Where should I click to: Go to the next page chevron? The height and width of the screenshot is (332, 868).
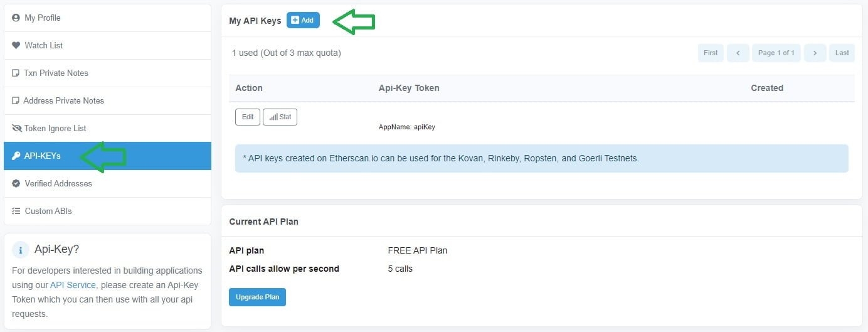coord(815,53)
